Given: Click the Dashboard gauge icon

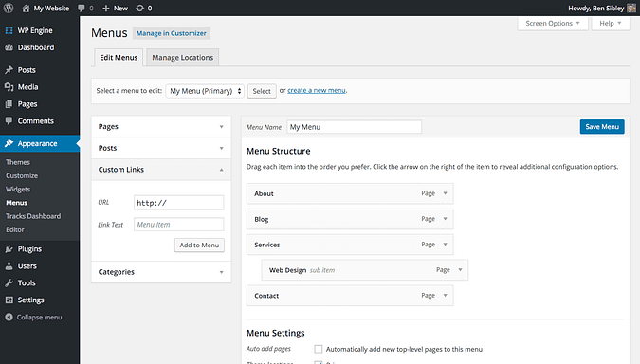Looking at the screenshot, I should (x=9, y=47).
